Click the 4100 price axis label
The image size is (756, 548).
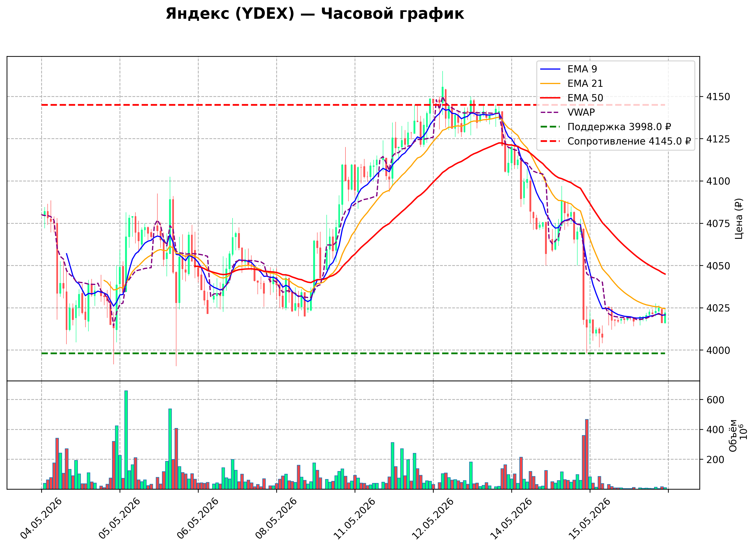click(718, 181)
